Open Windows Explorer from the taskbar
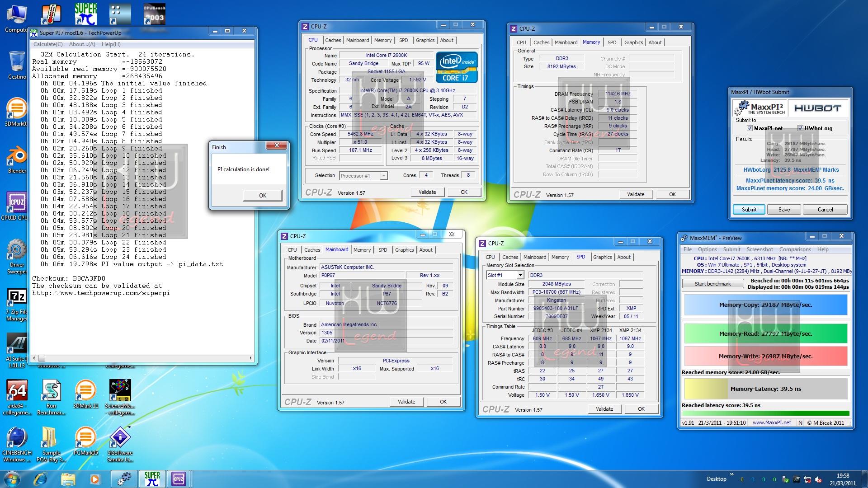This screenshot has width=868, height=488. point(68,479)
